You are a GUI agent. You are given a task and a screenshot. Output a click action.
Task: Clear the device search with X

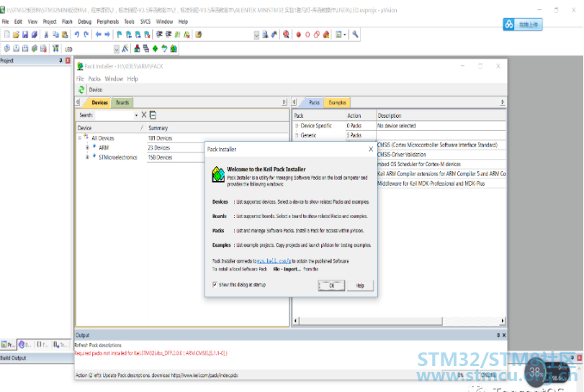tap(144, 115)
